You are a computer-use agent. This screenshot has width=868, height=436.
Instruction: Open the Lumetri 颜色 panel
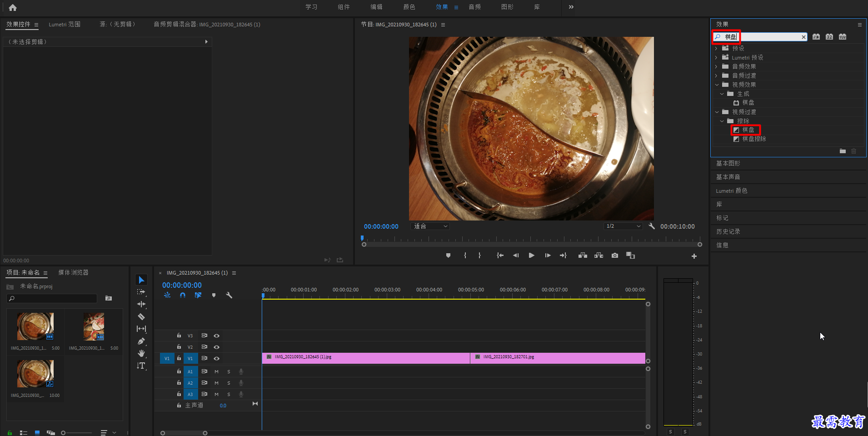[731, 190]
